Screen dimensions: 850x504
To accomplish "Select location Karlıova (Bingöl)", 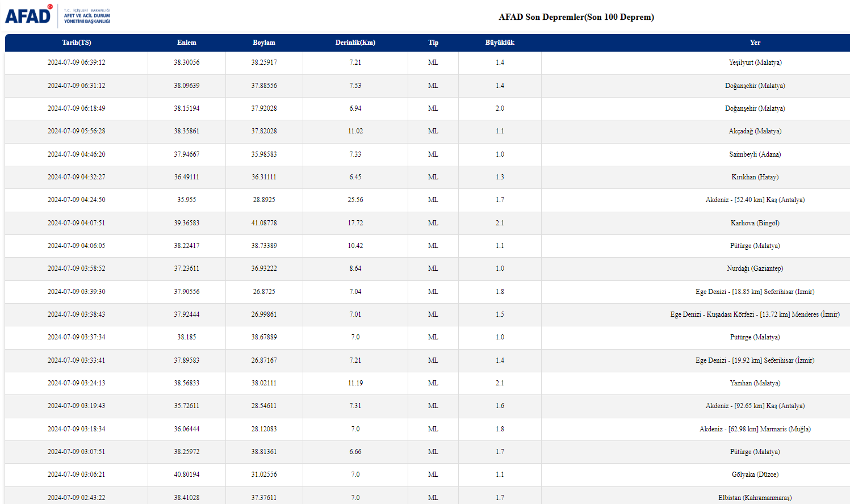I will (x=755, y=223).
